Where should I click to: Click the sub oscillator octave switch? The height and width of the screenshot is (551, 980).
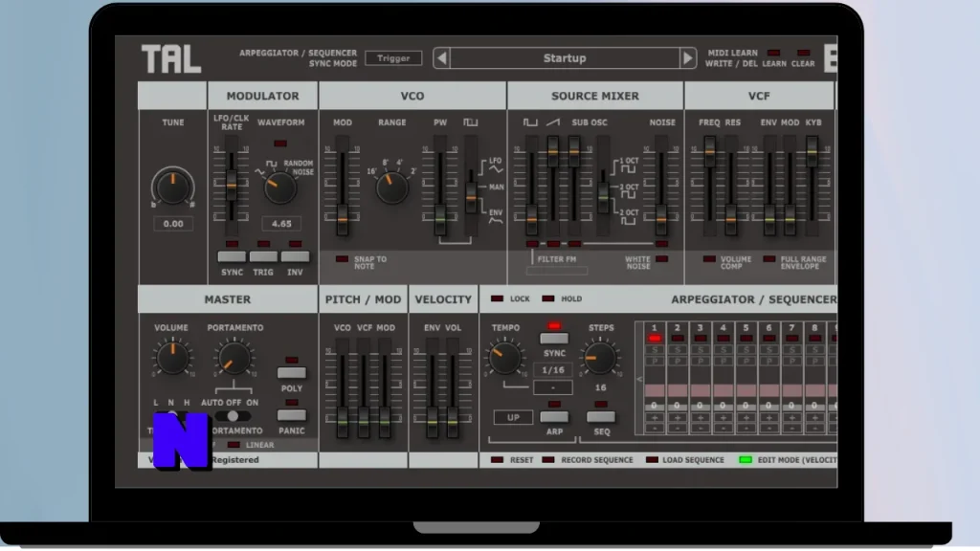pyautogui.click(x=603, y=197)
